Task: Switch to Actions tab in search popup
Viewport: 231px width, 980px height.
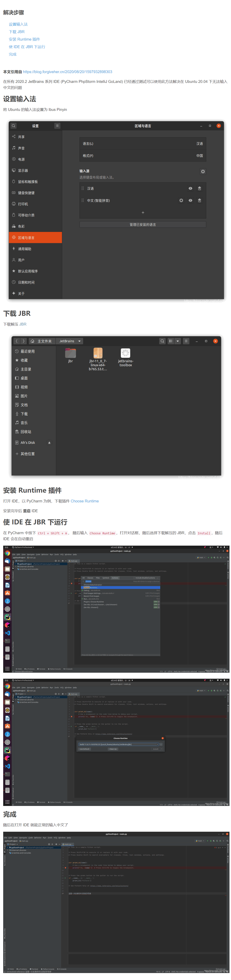Action: (115, 578)
